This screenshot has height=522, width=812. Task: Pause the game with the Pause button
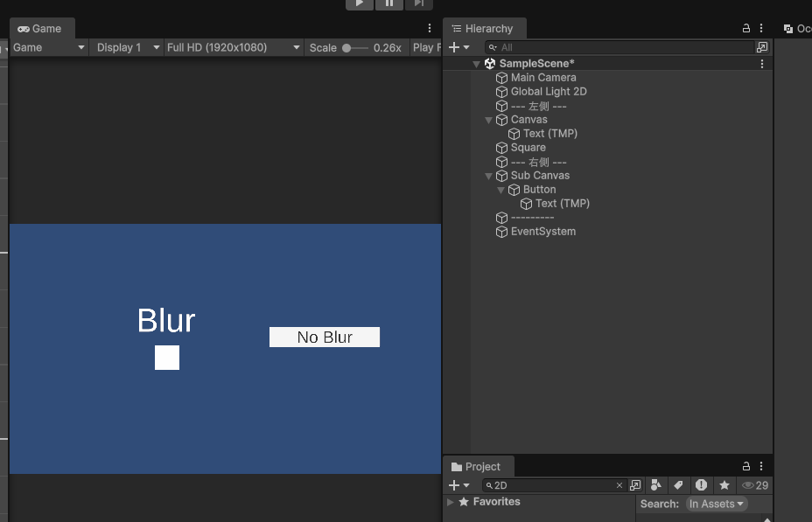click(x=388, y=4)
